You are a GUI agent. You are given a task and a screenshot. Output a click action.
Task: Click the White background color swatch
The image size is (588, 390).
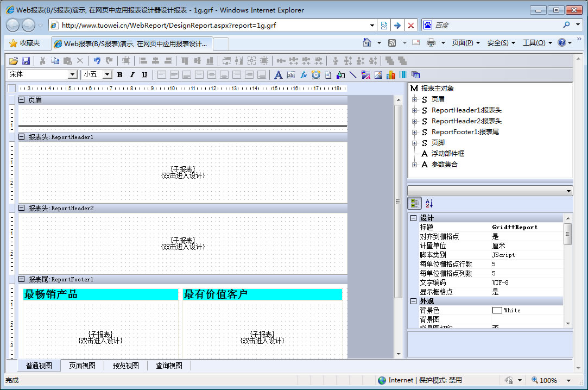497,310
